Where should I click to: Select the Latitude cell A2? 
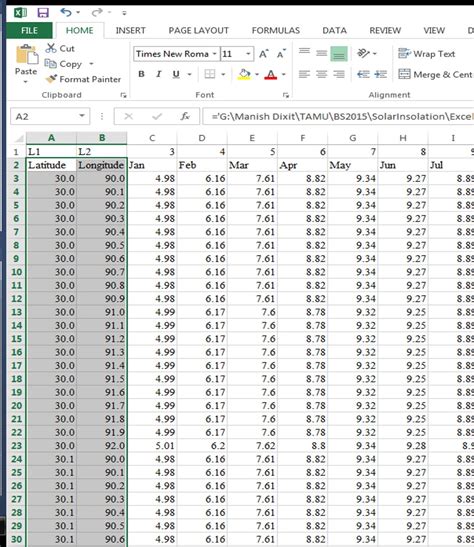click(51, 165)
